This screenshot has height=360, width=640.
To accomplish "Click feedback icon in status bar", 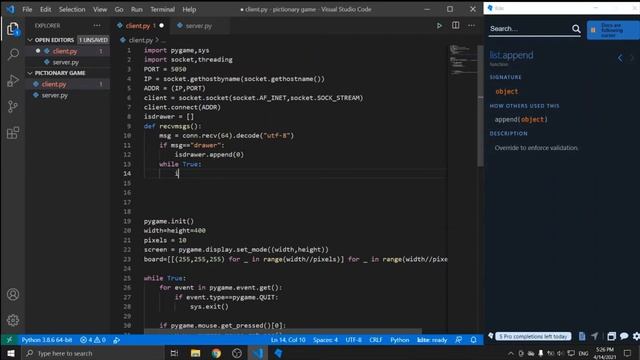I will [x=459, y=340].
